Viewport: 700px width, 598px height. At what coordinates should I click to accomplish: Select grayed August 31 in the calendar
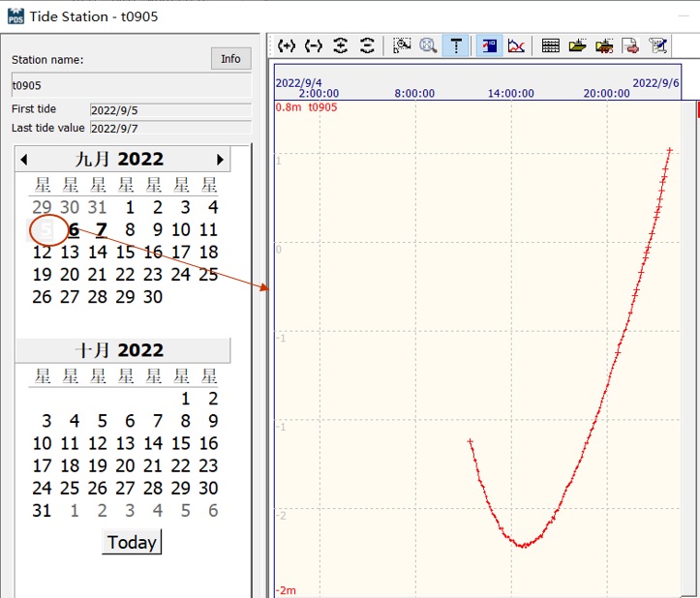point(98,207)
